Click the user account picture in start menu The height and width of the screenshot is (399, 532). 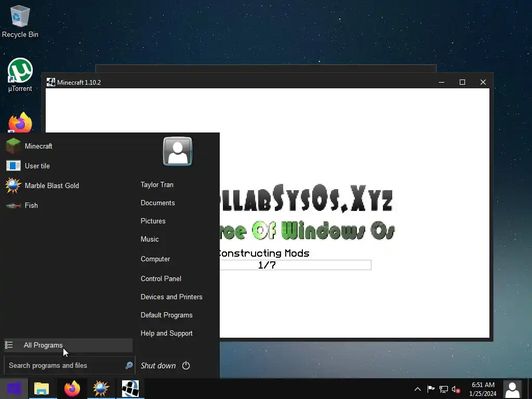point(178,151)
